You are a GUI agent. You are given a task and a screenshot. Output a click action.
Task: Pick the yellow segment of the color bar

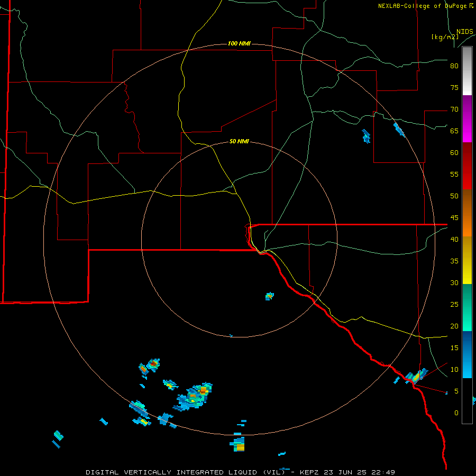[x=467, y=260]
